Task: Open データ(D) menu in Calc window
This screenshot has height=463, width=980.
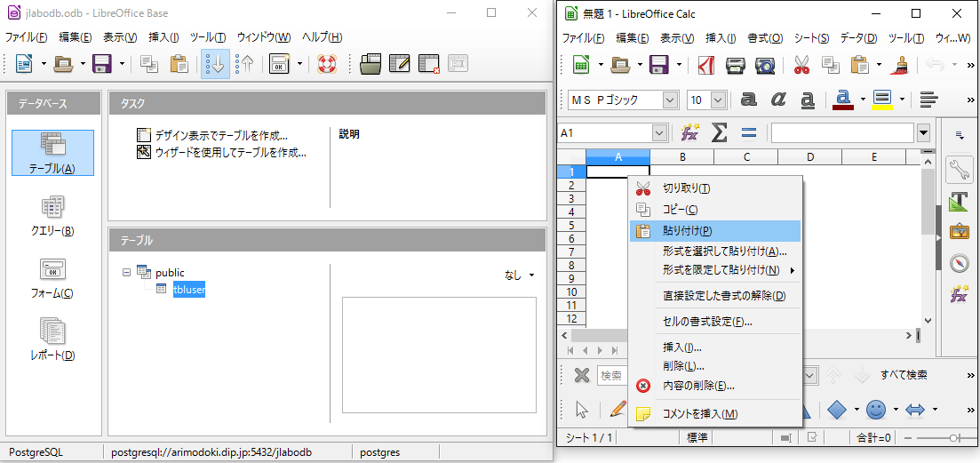Action: pos(859,37)
